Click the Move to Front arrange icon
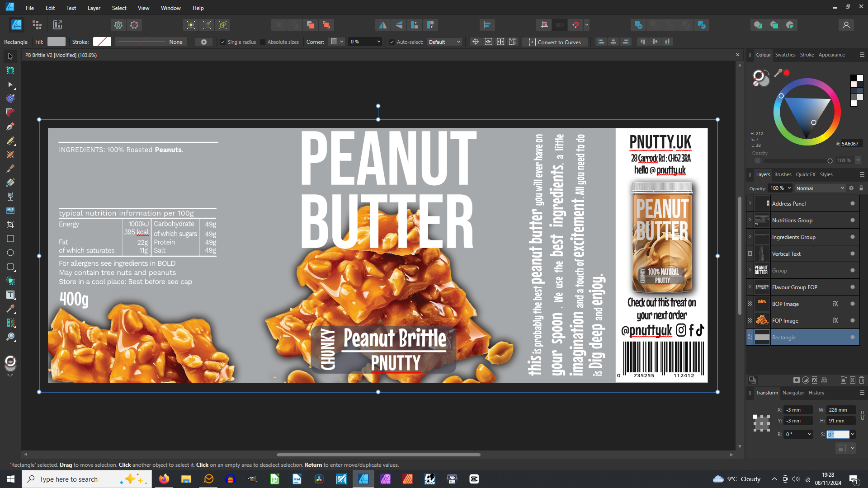 (326, 25)
